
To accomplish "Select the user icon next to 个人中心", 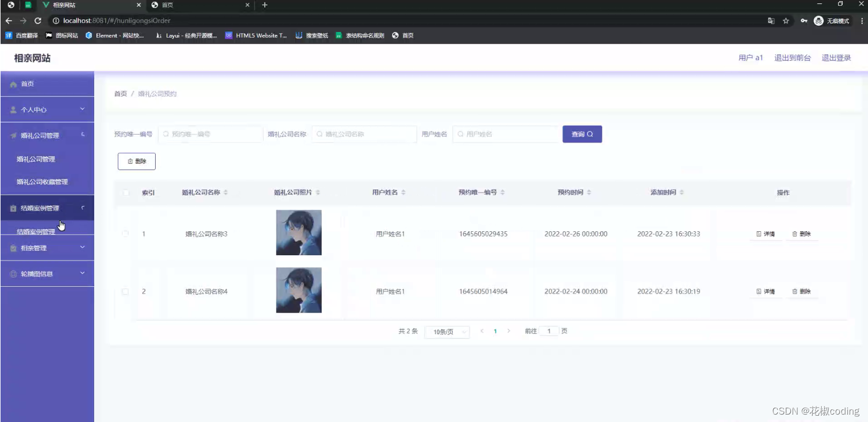I will point(13,109).
